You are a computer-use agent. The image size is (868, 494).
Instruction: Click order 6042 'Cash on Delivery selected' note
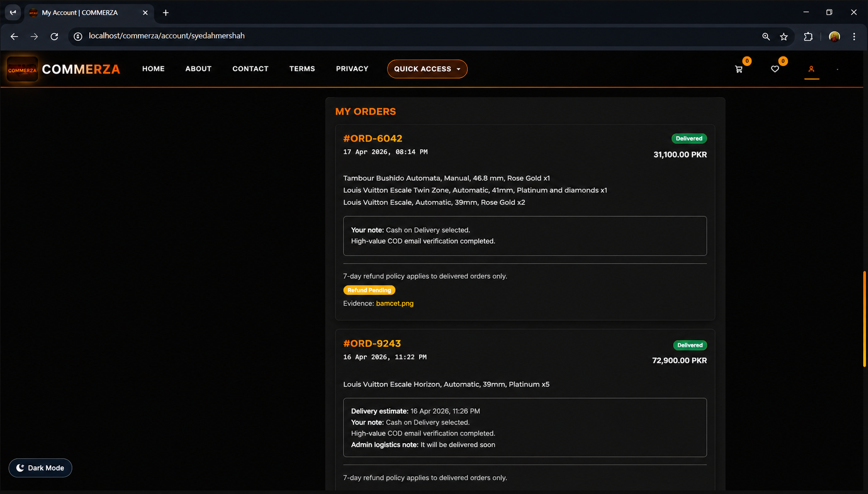pos(411,230)
